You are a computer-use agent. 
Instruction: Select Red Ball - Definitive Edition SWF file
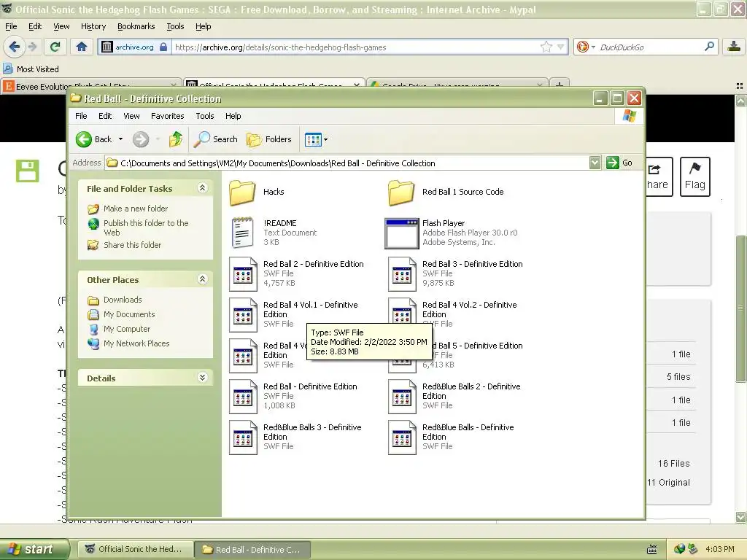pos(293,396)
